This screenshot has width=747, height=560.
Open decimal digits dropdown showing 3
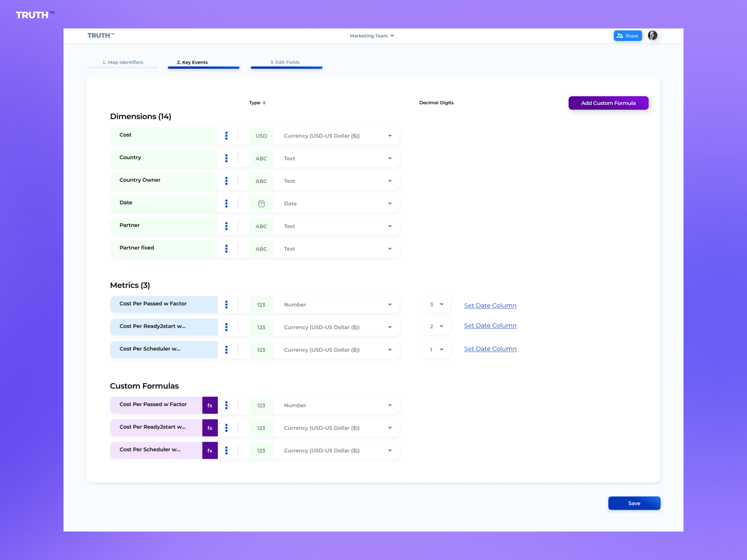(436, 305)
